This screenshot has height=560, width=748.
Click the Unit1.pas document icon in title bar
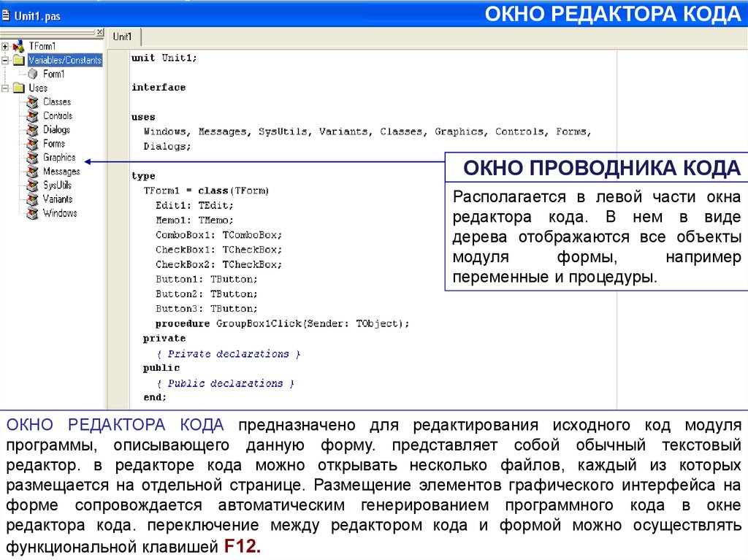pos(6,15)
